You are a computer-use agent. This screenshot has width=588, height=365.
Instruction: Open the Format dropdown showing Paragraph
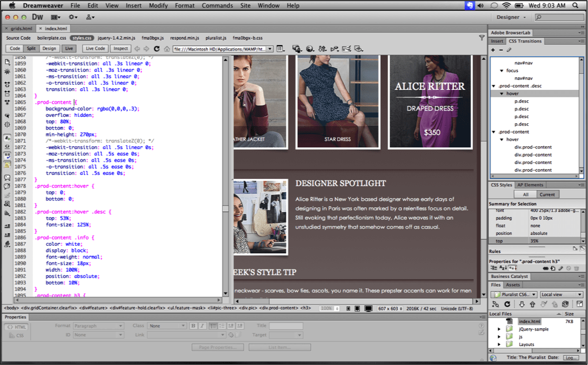tap(98, 326)
